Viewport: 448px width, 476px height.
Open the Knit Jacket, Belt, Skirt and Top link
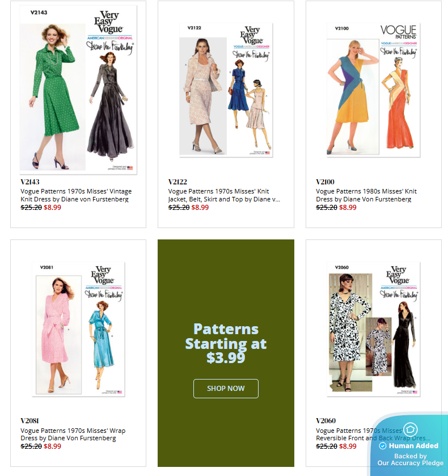click(224, 195)
